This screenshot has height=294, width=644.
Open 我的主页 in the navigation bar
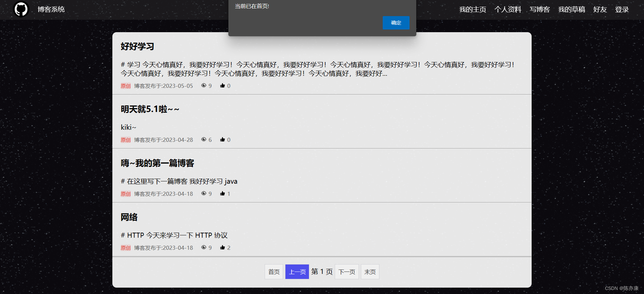[473, 9]
